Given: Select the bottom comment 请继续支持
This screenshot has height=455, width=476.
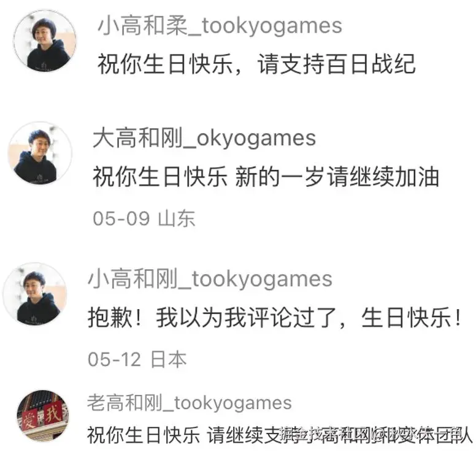Looking at the screenshot, I should click(278, 435).
